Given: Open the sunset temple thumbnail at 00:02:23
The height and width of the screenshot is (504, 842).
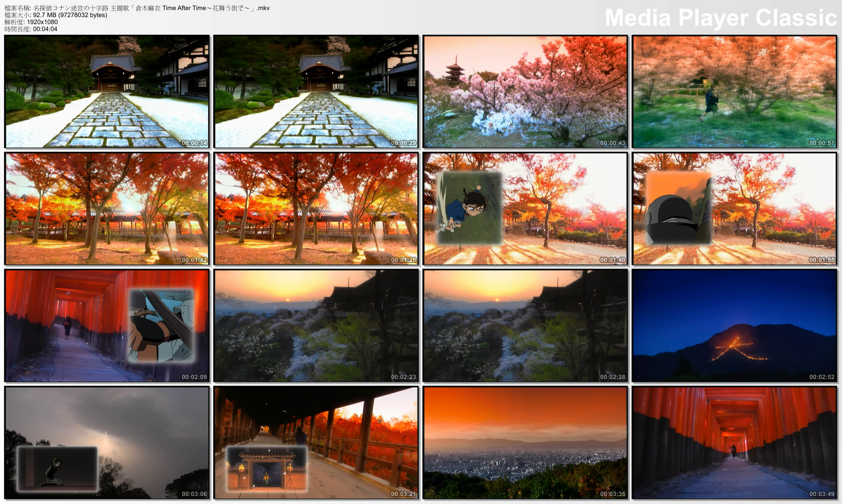Looking at the screenshot, I should tap(316, 326).
